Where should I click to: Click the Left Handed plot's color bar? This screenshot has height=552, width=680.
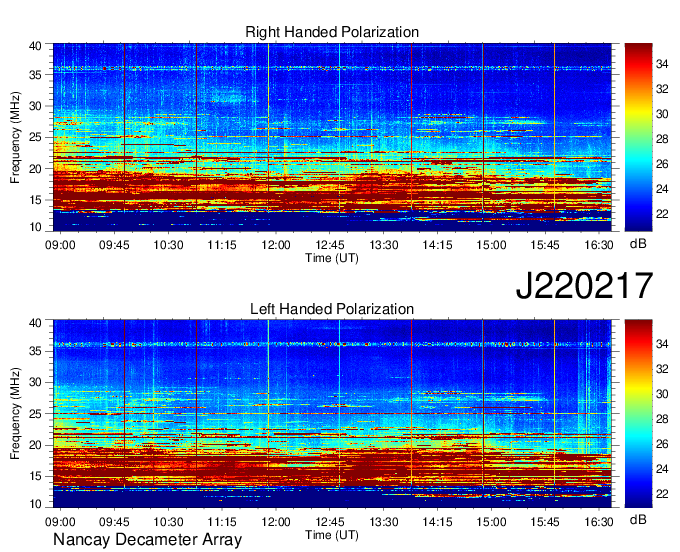[x=638, y=414]
